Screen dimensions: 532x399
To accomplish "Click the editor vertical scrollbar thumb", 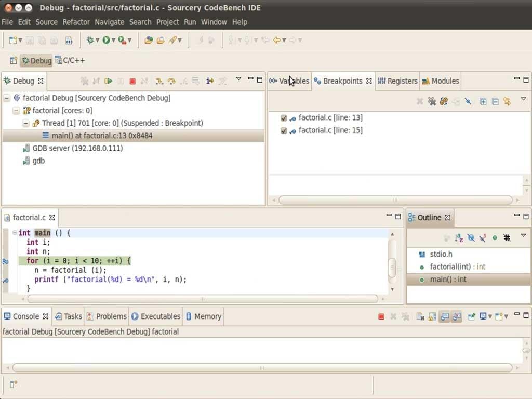I will pyautogui.click(x=392, y=268).
